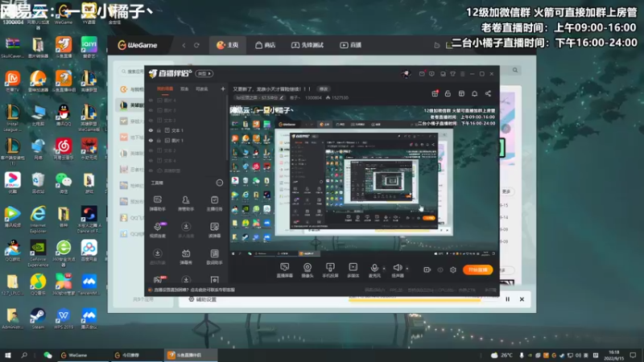Add the 多媒体 media source

coord(353,270)
